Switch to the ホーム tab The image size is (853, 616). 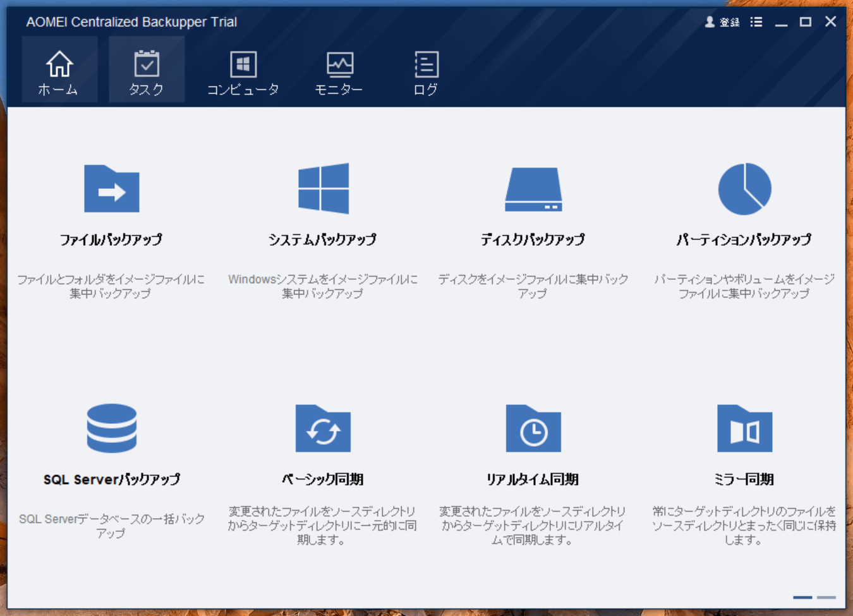click(59, 71)
